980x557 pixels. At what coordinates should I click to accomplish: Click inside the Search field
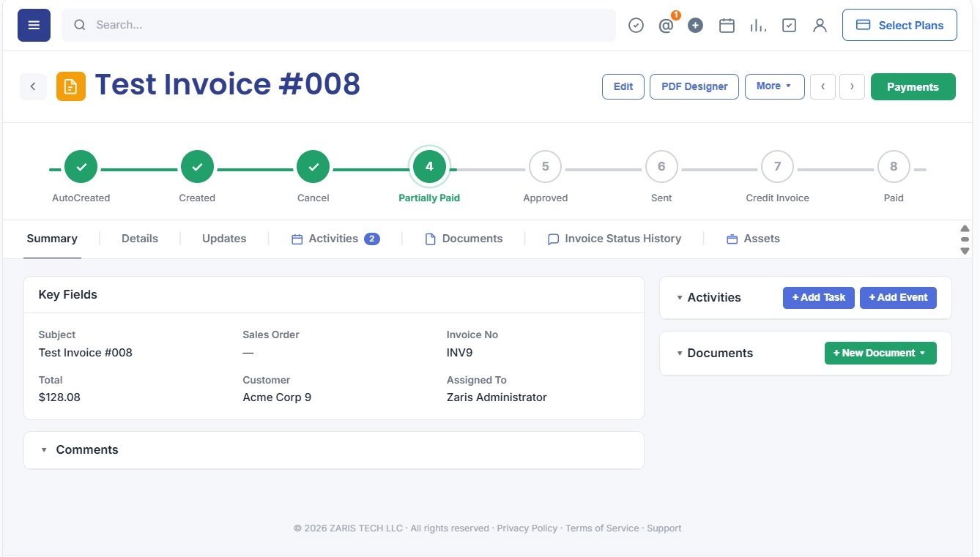click(338, 25)
